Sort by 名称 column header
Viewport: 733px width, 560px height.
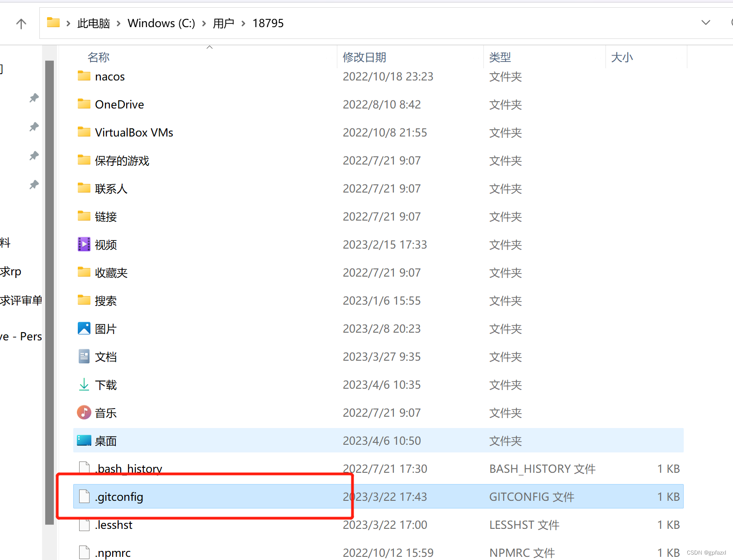[99, 57]
